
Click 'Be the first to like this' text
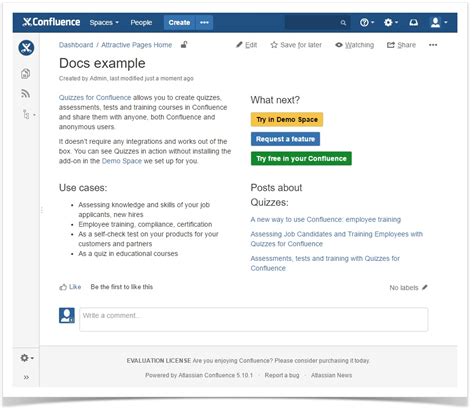(x=122, y=287)
